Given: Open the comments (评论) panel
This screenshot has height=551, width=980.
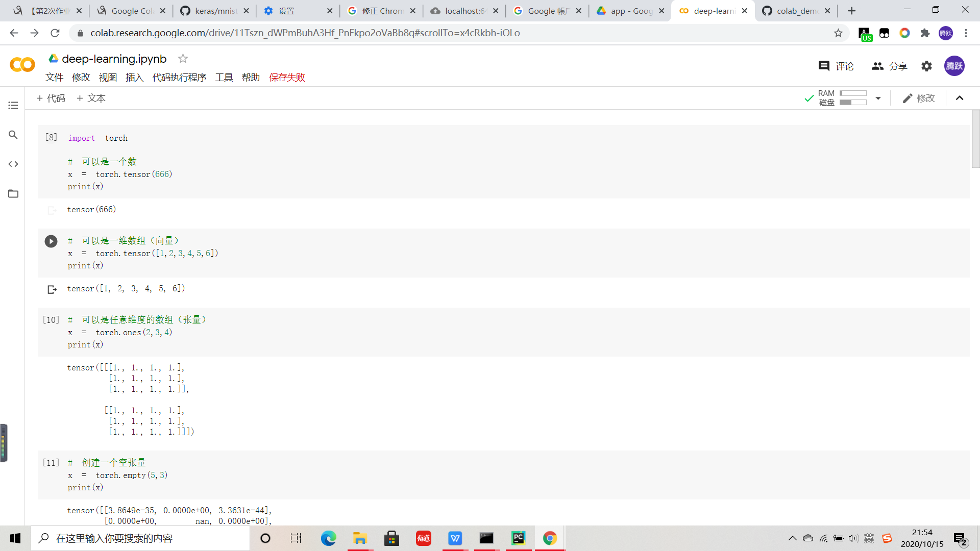Looking at the screenshot, I should [x=836, y=66].
